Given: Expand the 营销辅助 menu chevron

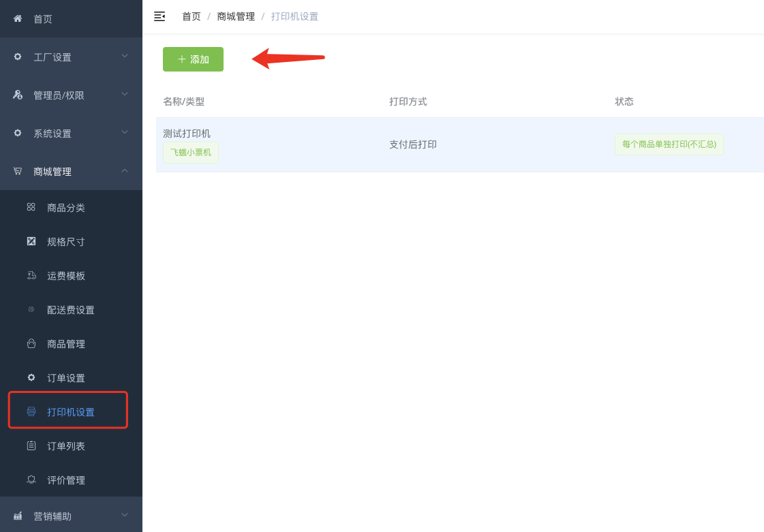Looking at the screenshot, I should [125, 514].
